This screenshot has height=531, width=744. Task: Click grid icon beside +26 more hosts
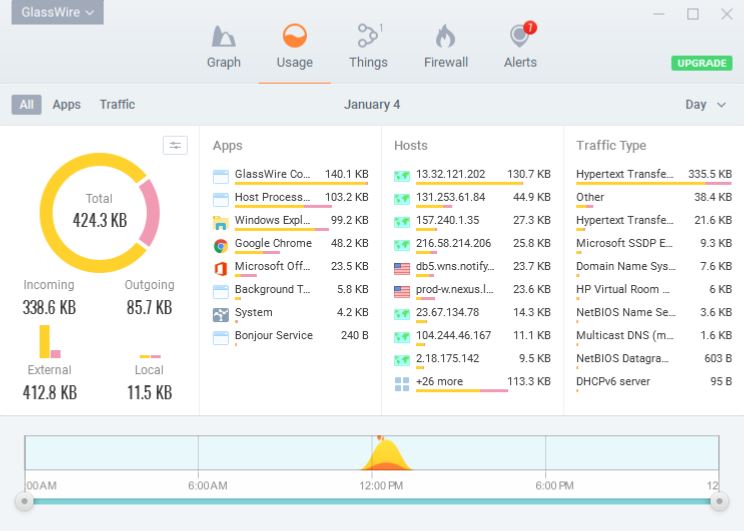[402, 384]
